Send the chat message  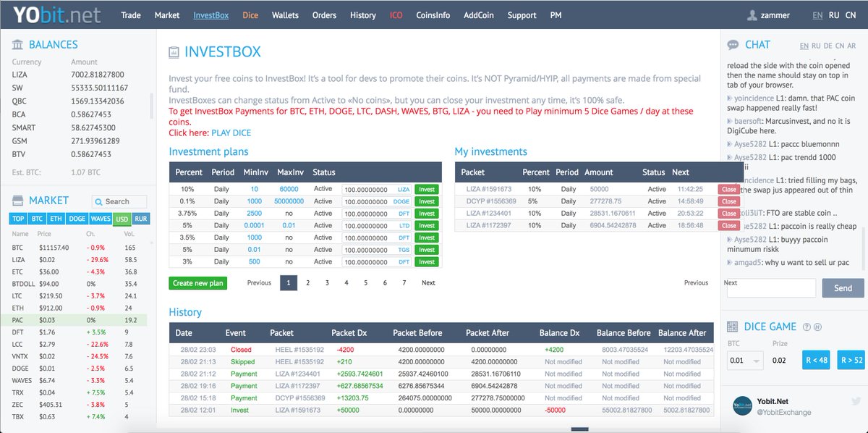tap(843, 288)
